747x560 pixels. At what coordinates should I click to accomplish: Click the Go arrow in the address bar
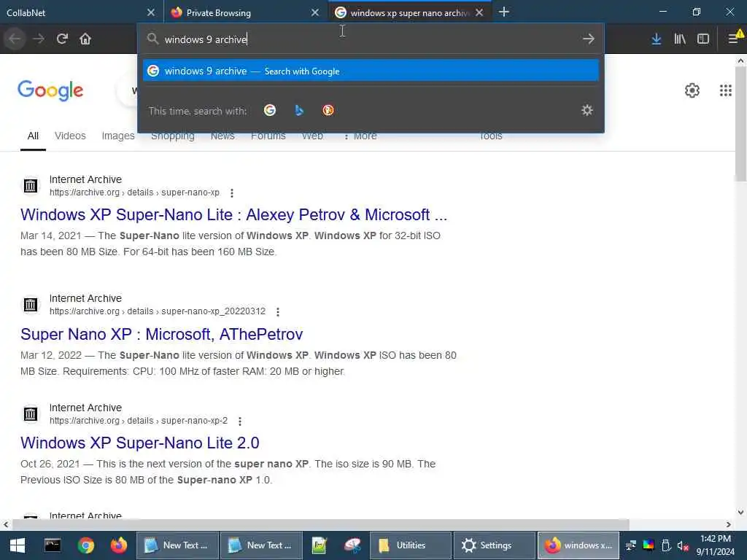(589, 39)
